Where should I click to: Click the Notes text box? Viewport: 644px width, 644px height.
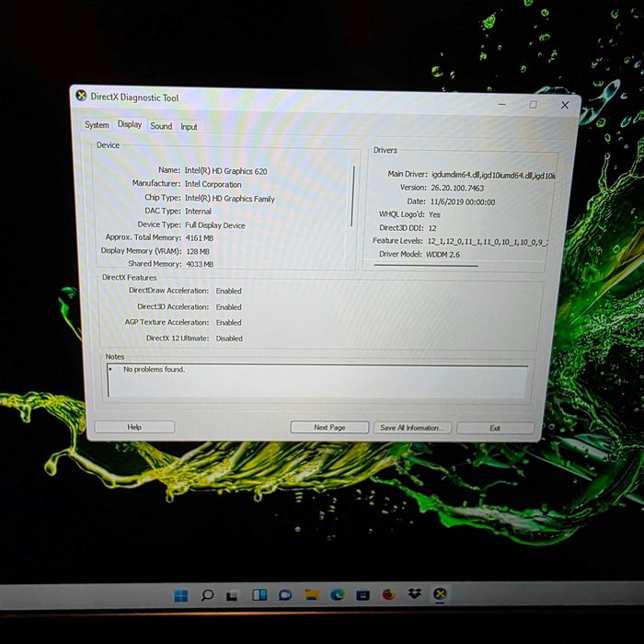[317, 381]
